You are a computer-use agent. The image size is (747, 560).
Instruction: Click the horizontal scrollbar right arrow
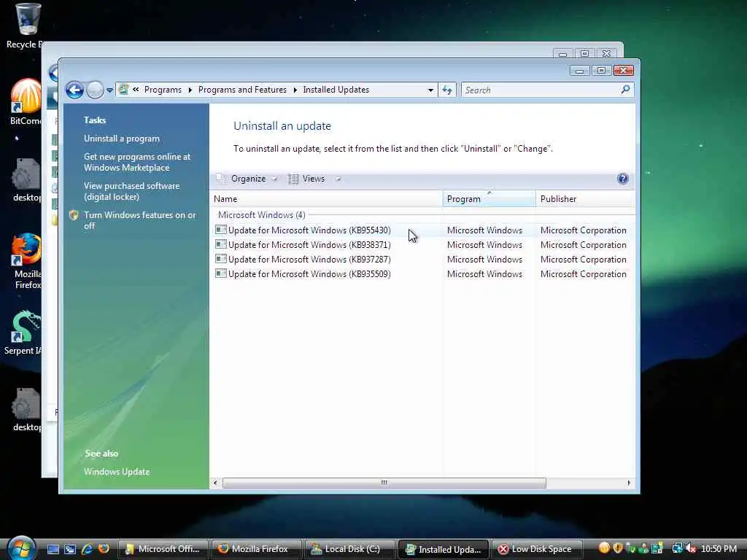coord(629,483)
